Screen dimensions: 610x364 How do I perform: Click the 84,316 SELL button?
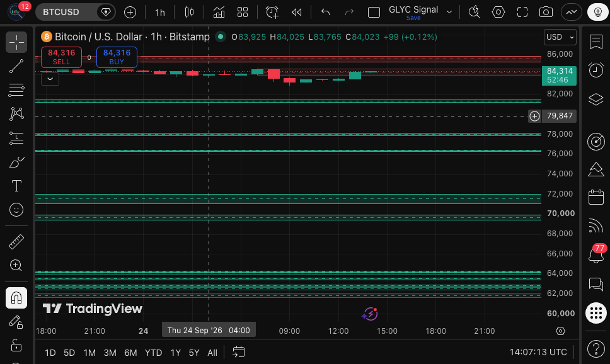[62, 57]
